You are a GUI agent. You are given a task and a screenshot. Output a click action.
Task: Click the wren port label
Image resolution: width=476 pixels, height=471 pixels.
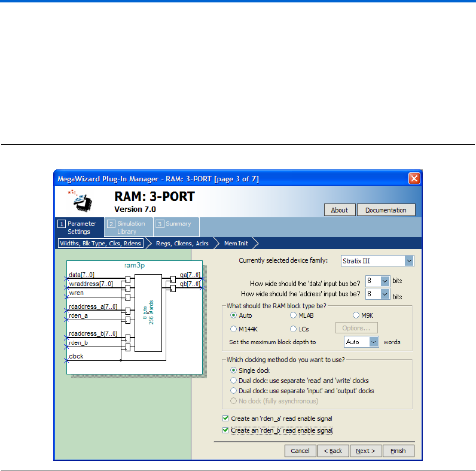point(76,293)
